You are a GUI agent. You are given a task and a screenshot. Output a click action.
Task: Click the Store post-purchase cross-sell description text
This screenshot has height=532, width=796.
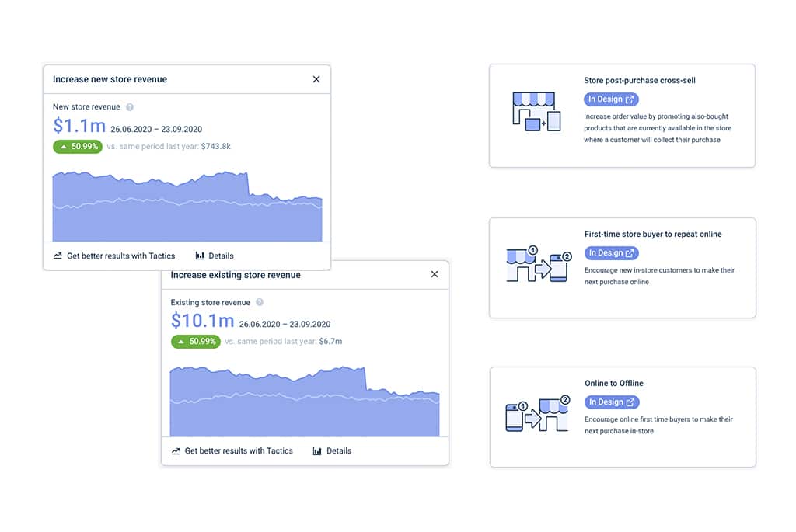[658, 128]
